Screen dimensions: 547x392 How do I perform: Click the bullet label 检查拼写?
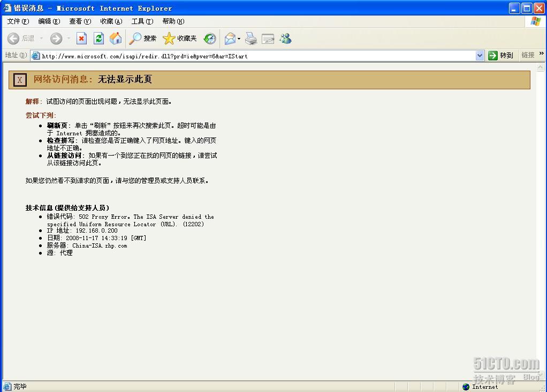[60, 141]
